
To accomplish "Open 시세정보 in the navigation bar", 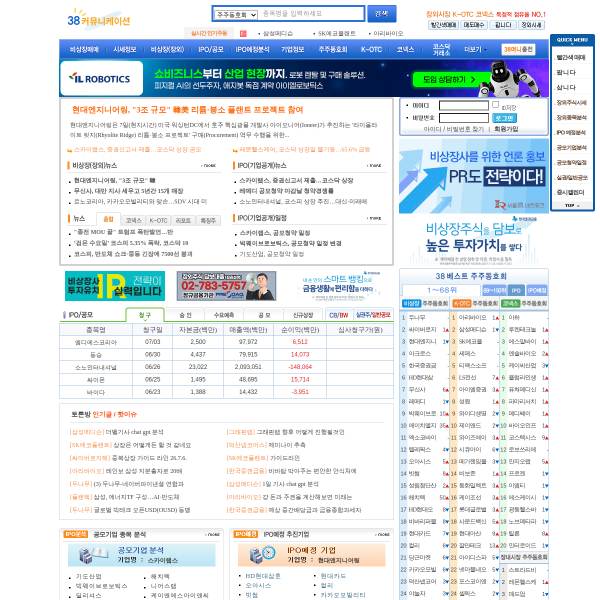I will [125, 49].
